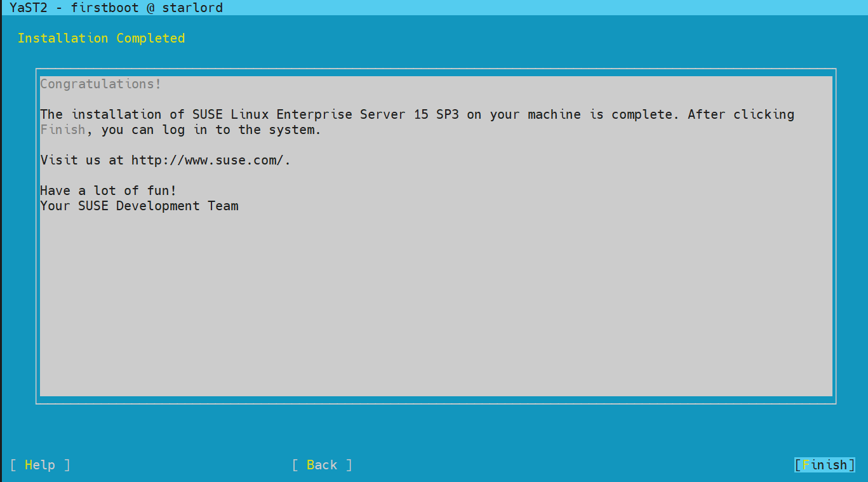The image size is (868, 482).
Task: Open the Help button
Action: coord(40,465)
